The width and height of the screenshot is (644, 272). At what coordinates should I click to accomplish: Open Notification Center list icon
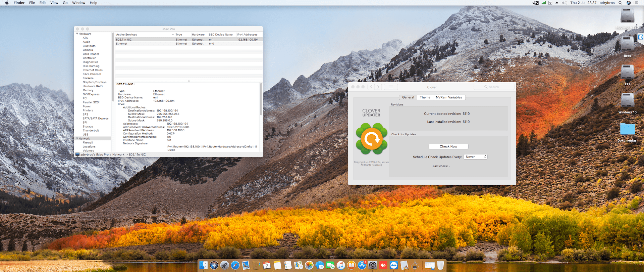[x=636, y=3]
